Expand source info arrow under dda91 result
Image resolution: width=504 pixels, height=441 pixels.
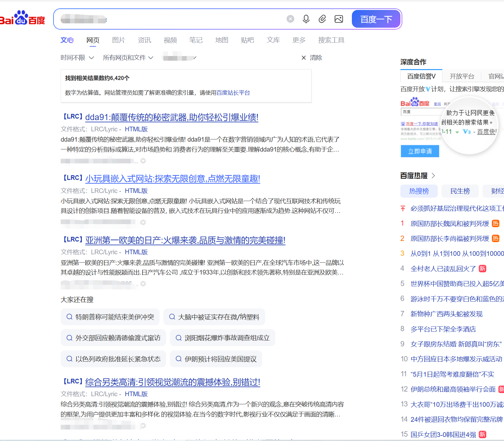pyautogui.click(x=143, y=161)
